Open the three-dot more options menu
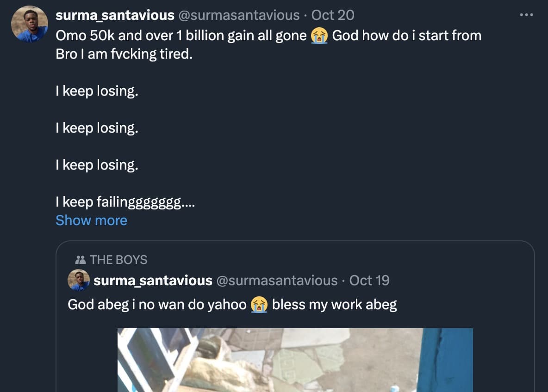This screenshot has width=548, height=392. point(526,15)
